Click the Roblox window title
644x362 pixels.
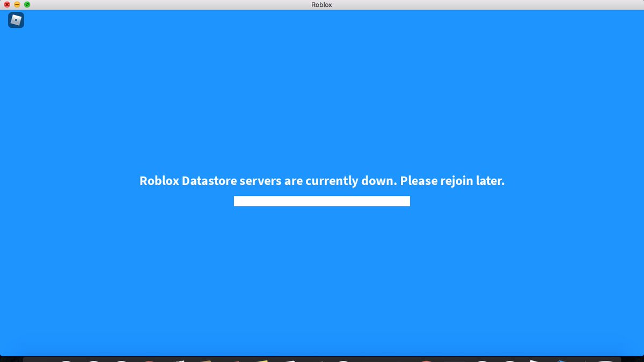click(322, 5)
